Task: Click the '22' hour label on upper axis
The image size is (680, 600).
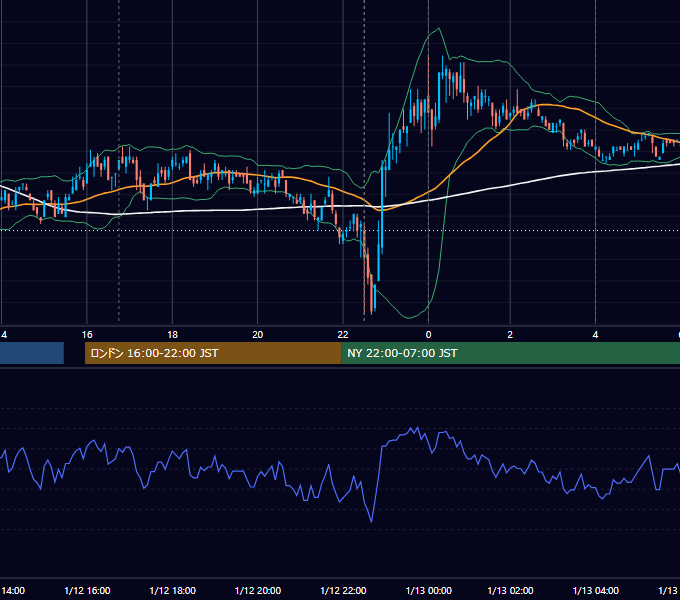Action: click(343, 335)
